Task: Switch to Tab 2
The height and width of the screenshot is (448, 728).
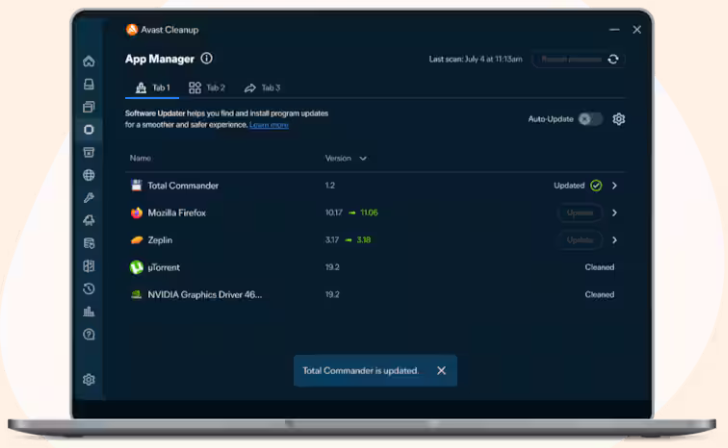Action: click(x=207, y=88)
